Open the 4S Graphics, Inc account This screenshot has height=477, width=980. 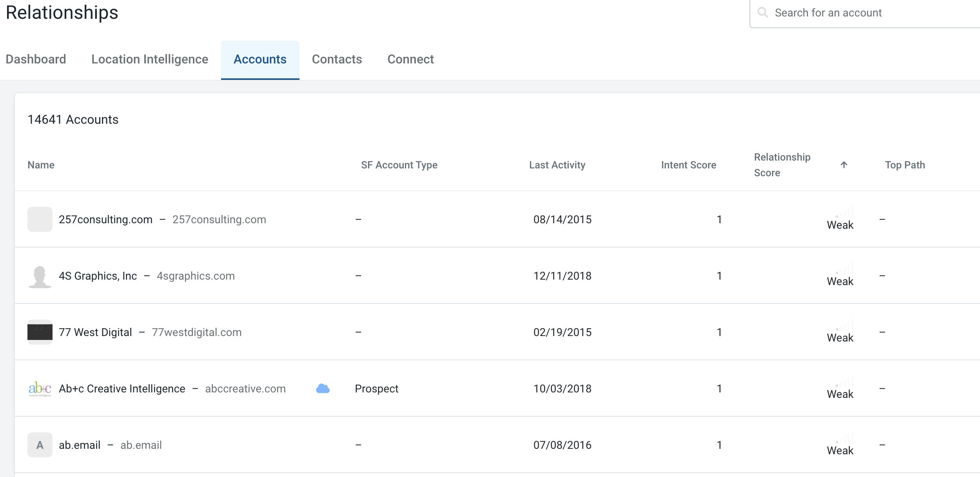tap(98, 276)
